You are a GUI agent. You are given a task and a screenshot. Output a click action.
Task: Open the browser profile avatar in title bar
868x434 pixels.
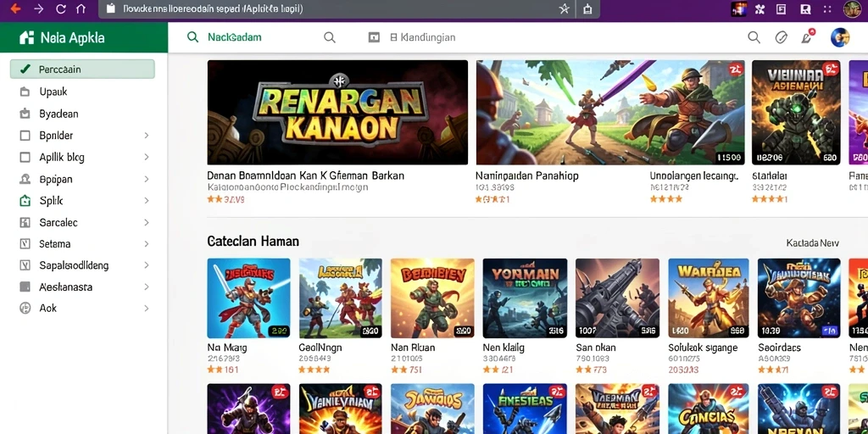(x=852, y=8)
